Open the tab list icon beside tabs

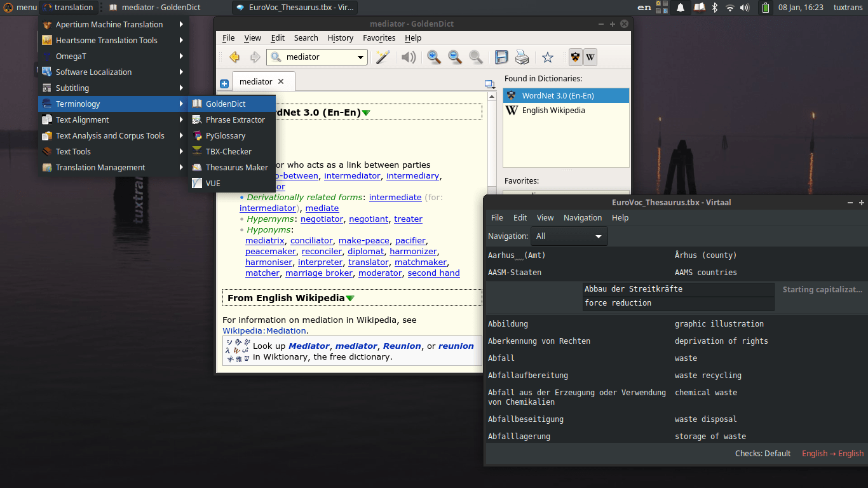click(489, 84)
